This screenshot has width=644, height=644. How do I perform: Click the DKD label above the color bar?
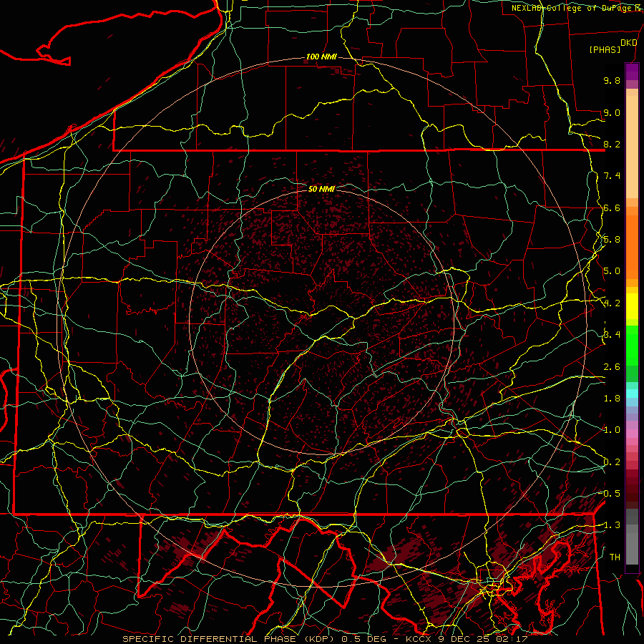tap(628, 43)
